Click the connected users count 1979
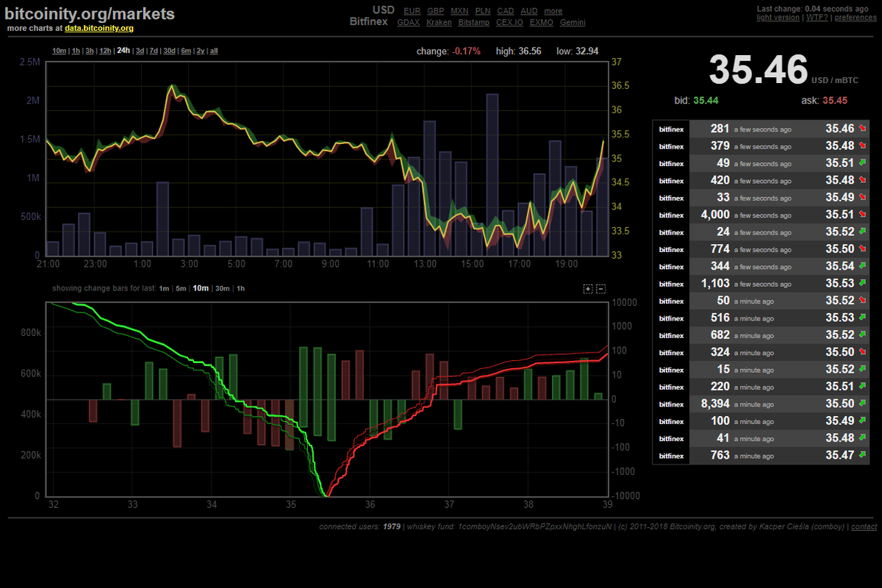 pyautogui.click(x=392, y=526)
